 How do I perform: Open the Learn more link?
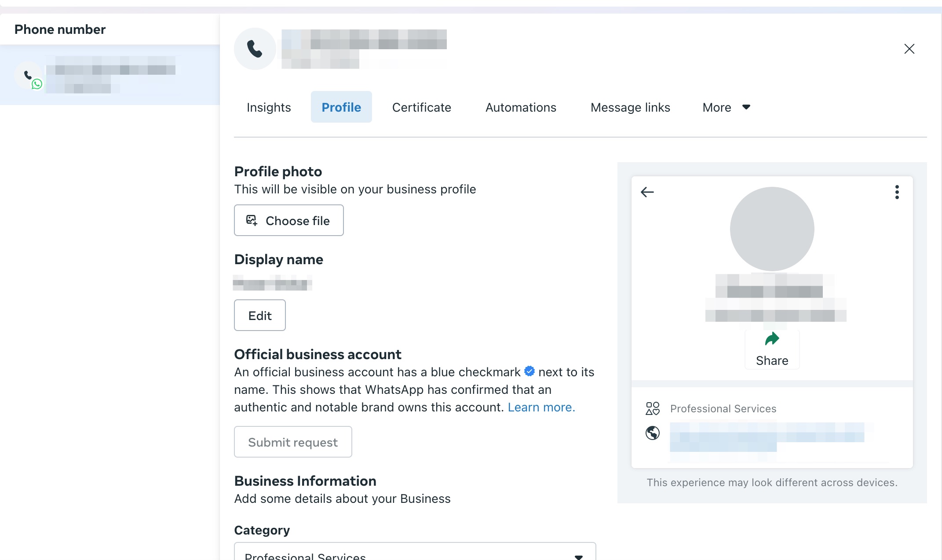pyautogui.click(x=541, y=407)
